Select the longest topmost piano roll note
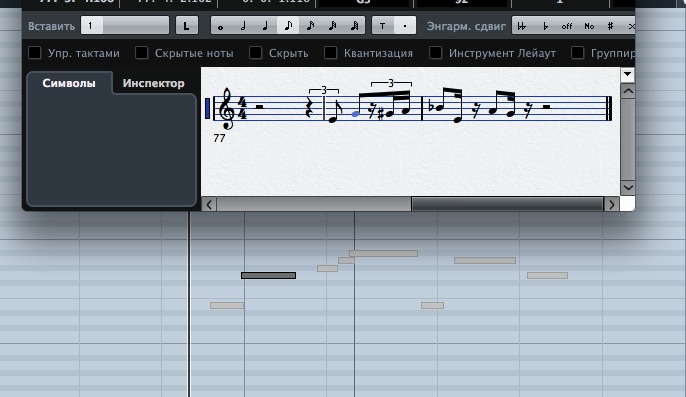The image size is (686, 397). [384, 253]
